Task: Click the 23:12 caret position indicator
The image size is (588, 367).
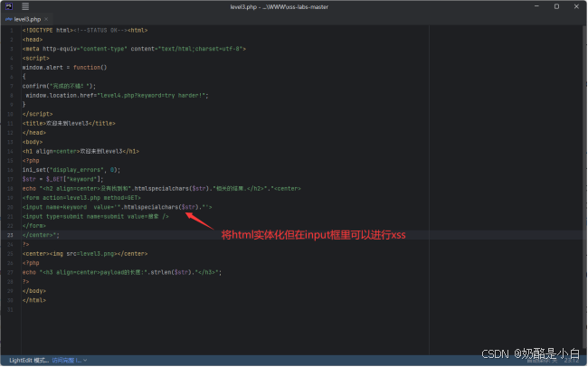Action: click(572, 361)
